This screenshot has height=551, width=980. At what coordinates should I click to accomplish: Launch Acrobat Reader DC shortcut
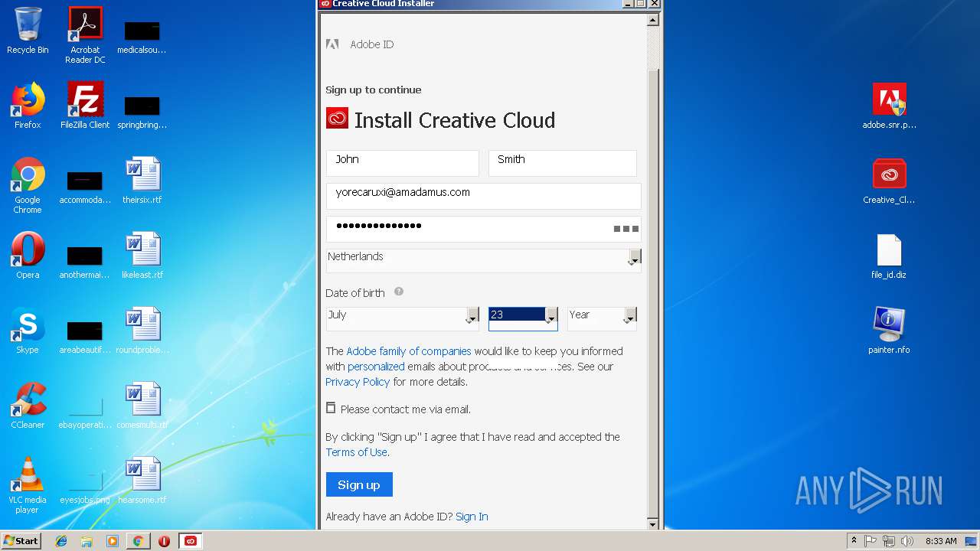click(x=85, y=35)
